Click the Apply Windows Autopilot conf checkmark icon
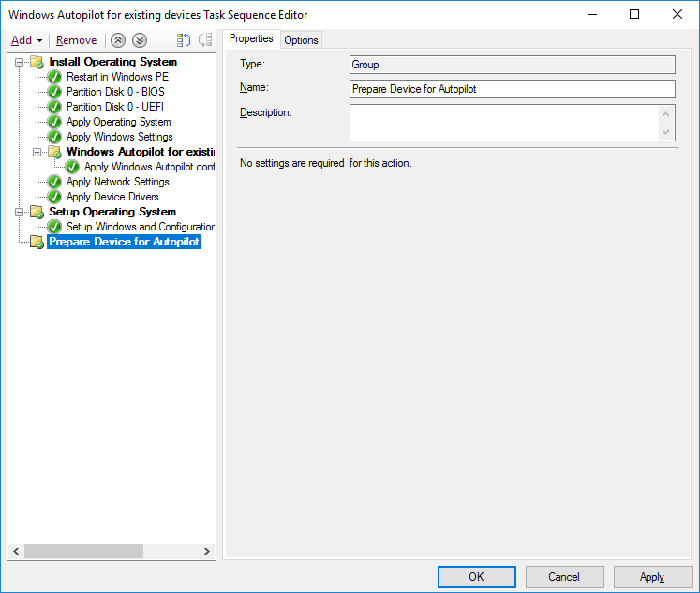 click(72, 167)
